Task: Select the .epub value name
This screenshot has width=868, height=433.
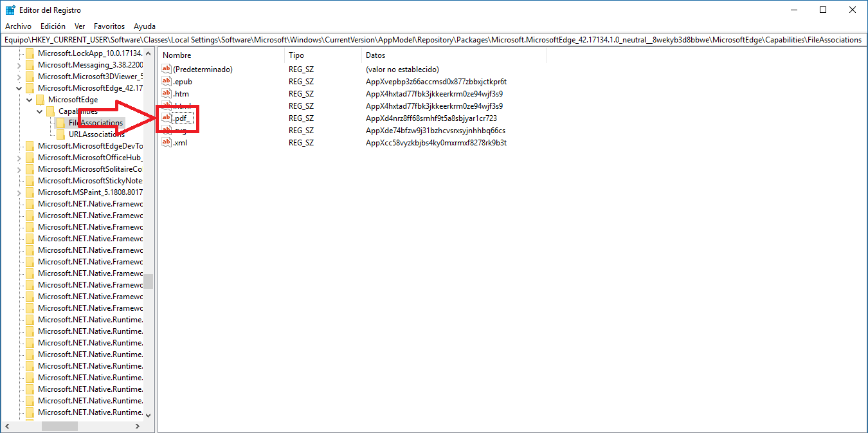Action: tap(183, 82)
